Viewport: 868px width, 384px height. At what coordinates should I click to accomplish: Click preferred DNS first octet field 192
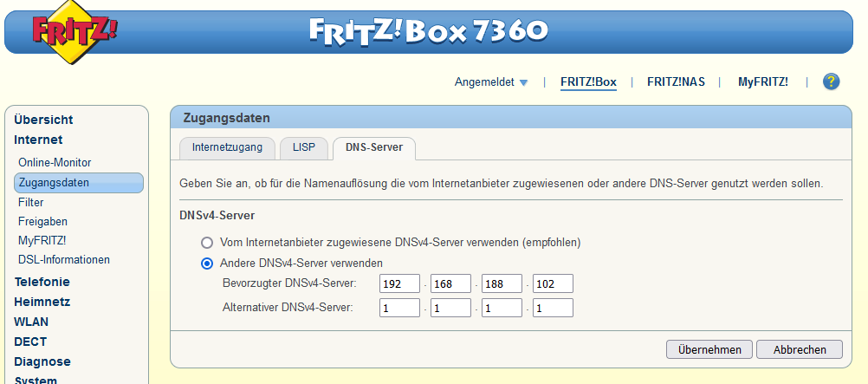pyautogui.click(x=399, y=283)
